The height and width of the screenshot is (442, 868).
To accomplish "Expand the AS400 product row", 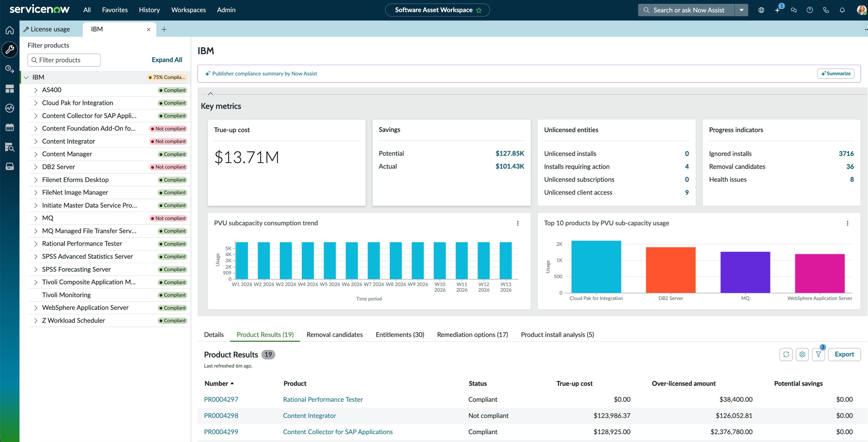I will pos(35,90).
